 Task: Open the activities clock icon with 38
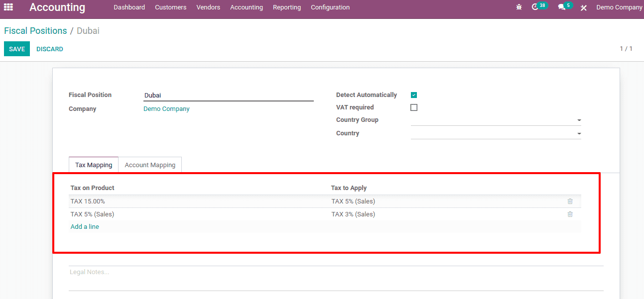pos(539,7)
